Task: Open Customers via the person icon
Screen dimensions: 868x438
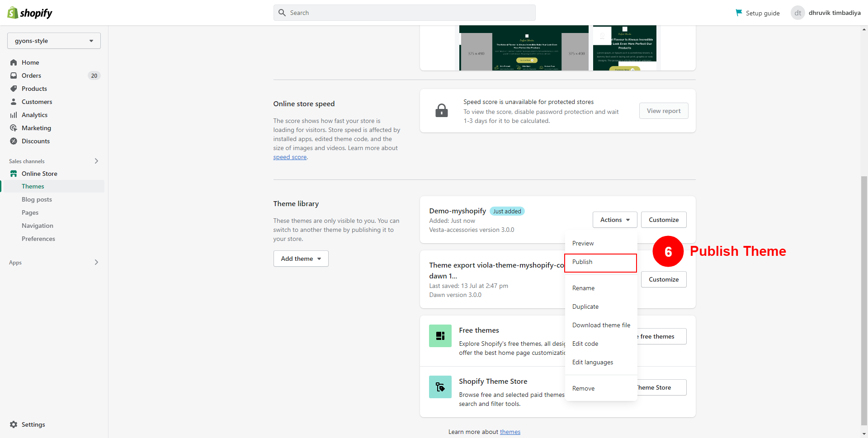Action: 14,102
